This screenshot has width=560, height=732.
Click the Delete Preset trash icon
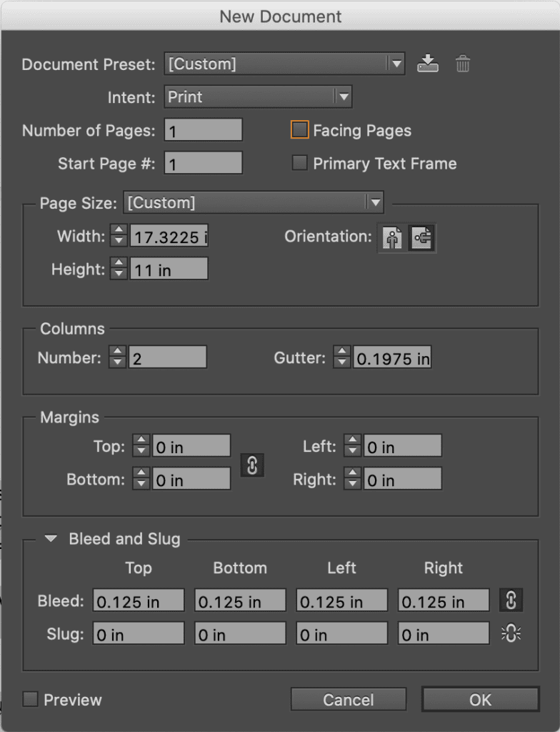462,64
